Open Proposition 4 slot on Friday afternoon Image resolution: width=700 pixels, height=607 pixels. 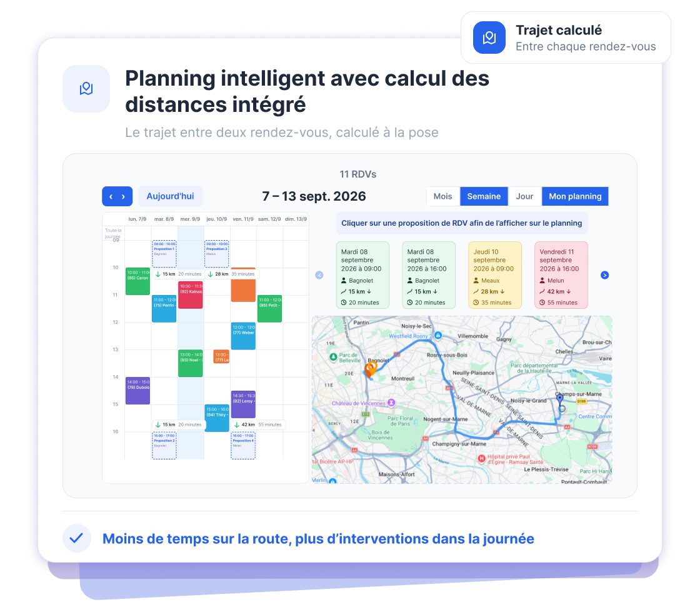click(243, 445)
